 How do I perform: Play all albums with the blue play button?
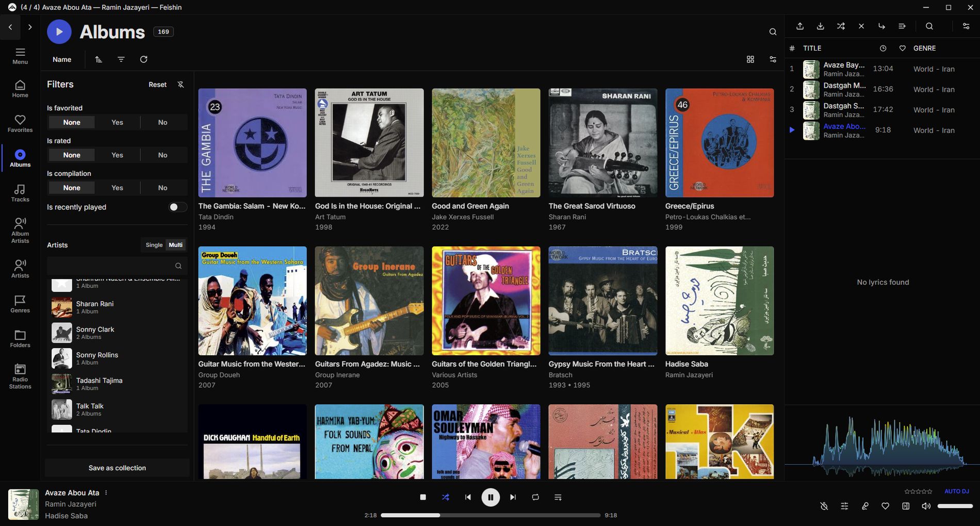[59, 32]
